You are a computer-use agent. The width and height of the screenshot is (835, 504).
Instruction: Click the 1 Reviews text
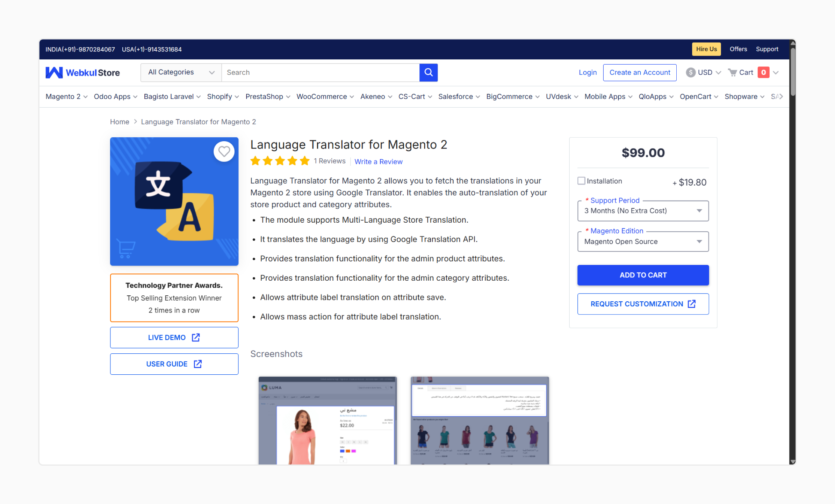[329, 161]
